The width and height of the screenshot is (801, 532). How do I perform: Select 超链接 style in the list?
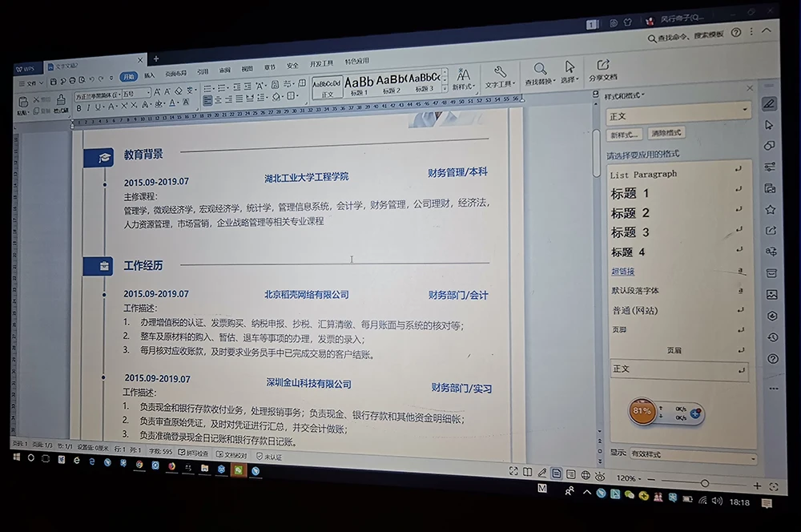click(x=622, y=272)
